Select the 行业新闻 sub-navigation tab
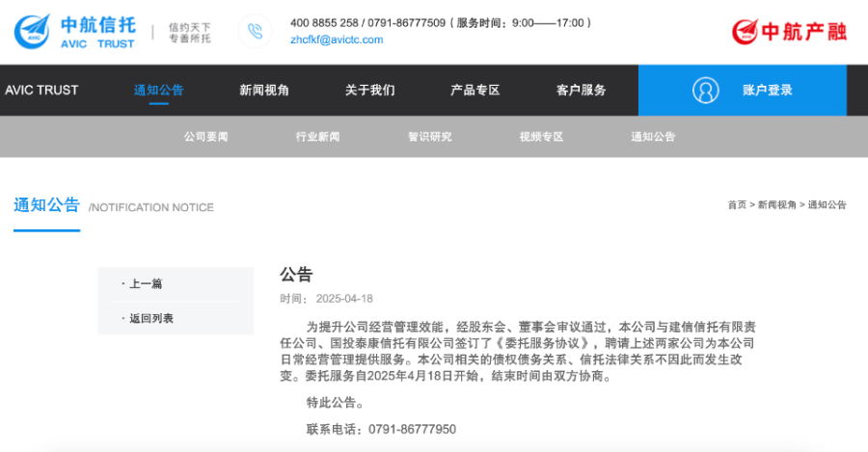The height and width of the screenshot is (452, 868). pos(317,137)
